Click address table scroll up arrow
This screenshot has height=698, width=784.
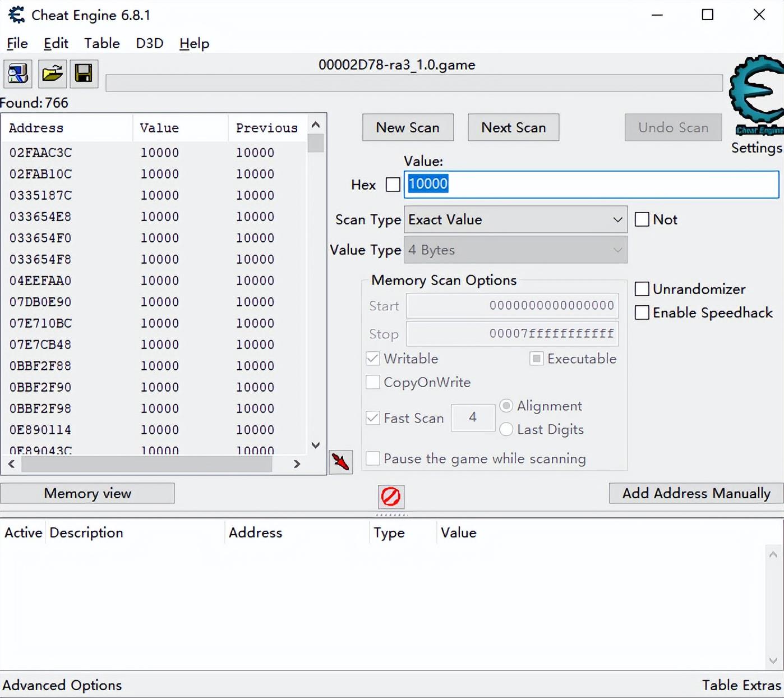[773, 554]
